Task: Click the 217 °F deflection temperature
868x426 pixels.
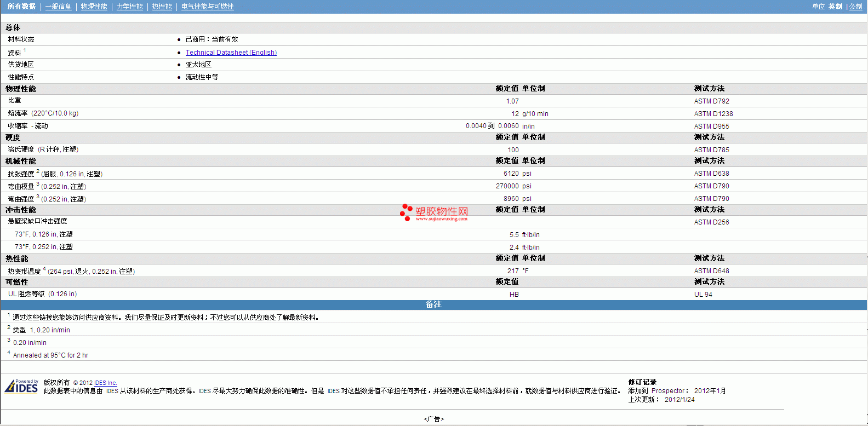Action: (518, 271)
